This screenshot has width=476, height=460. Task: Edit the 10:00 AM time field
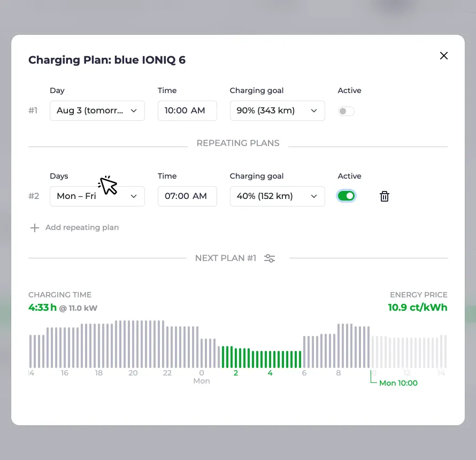click(x=187, y=111)
